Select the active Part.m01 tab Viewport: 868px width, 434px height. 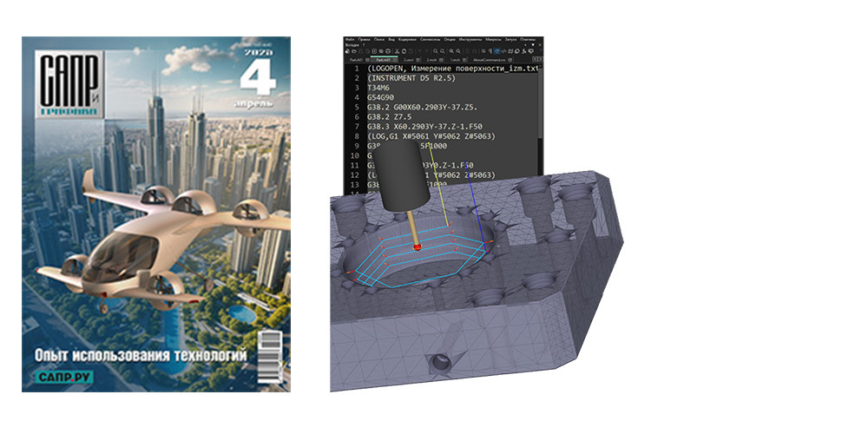[x=383, y=60]
